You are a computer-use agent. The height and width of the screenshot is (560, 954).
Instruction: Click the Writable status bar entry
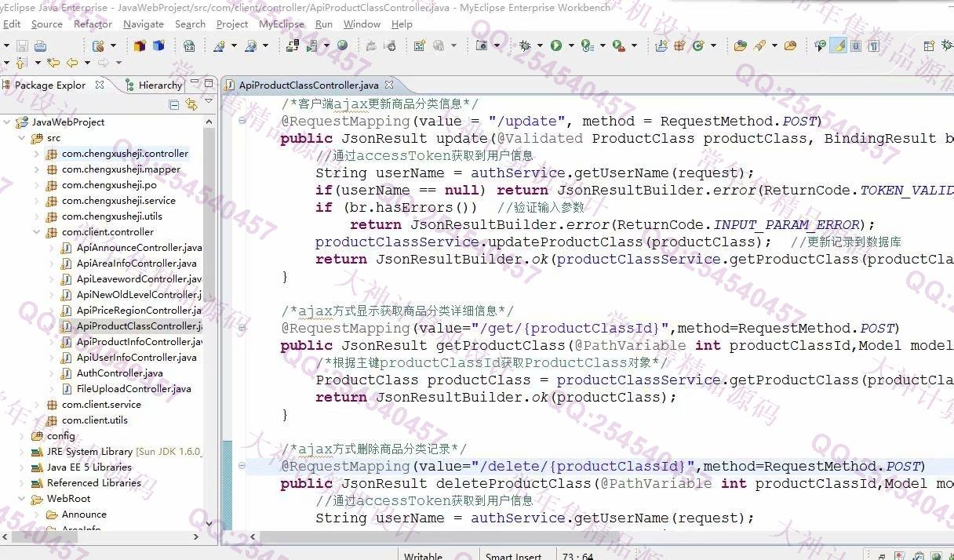[x=423, y=556]
